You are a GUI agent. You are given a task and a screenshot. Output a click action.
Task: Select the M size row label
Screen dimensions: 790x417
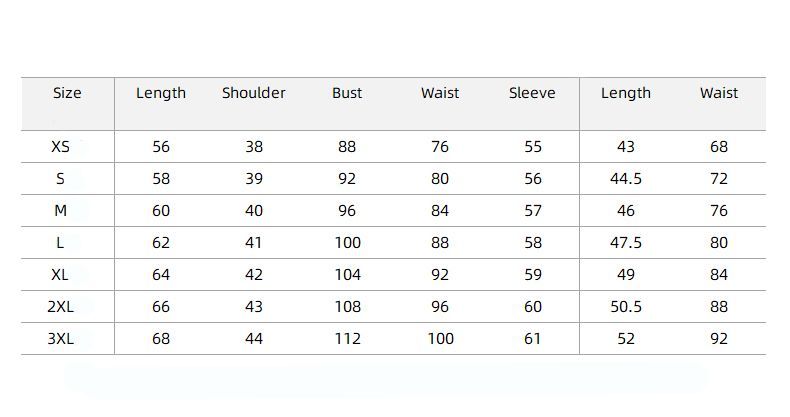(x=61, y=211)
